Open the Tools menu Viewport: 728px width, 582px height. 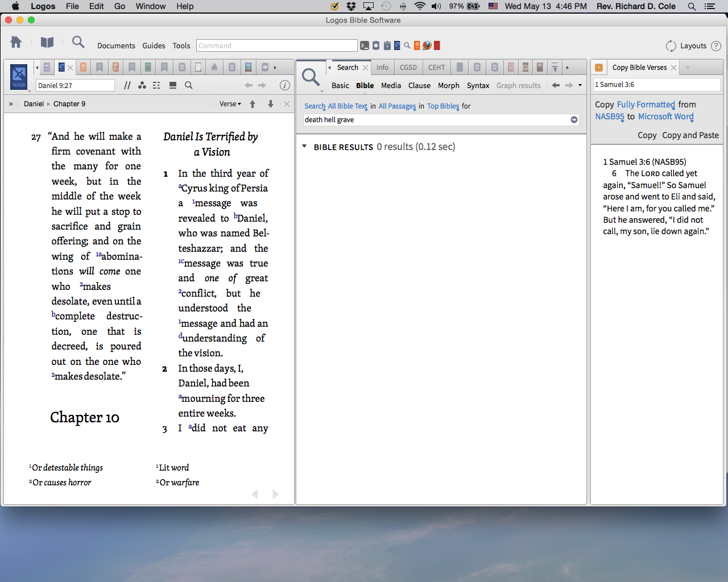click(181, 46)
